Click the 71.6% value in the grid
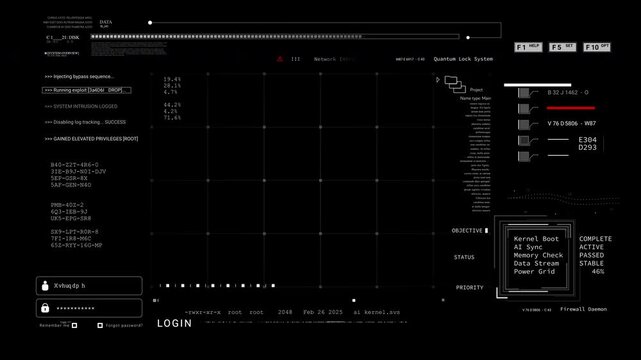641x360 pixels. click(x=172, y=118)
